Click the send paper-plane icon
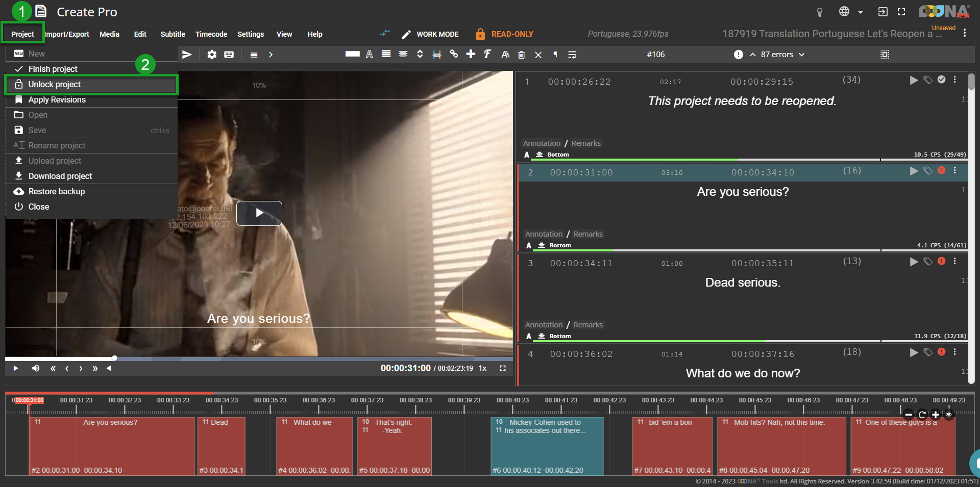The image size is (980, 487). pyautogui.click(x=187, y=55)
